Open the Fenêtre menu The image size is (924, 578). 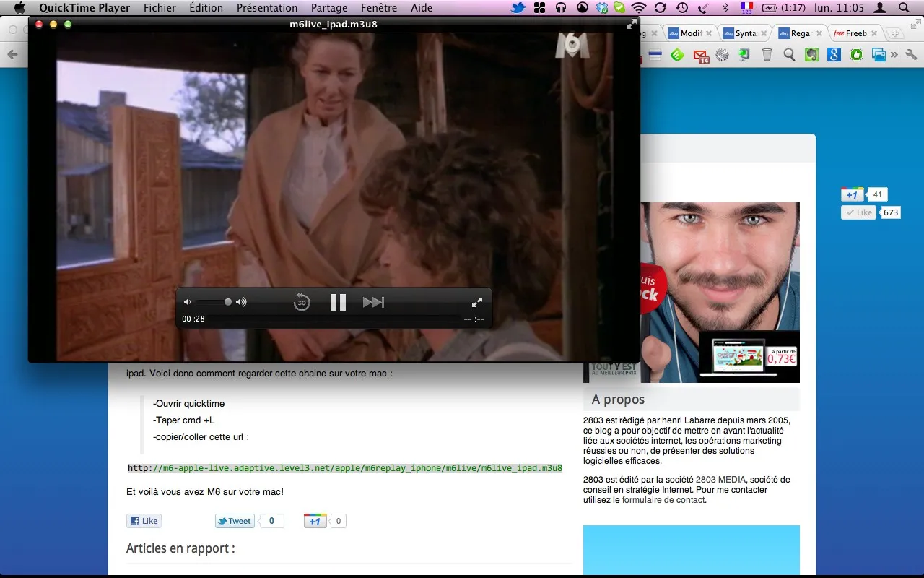point(379,8)
